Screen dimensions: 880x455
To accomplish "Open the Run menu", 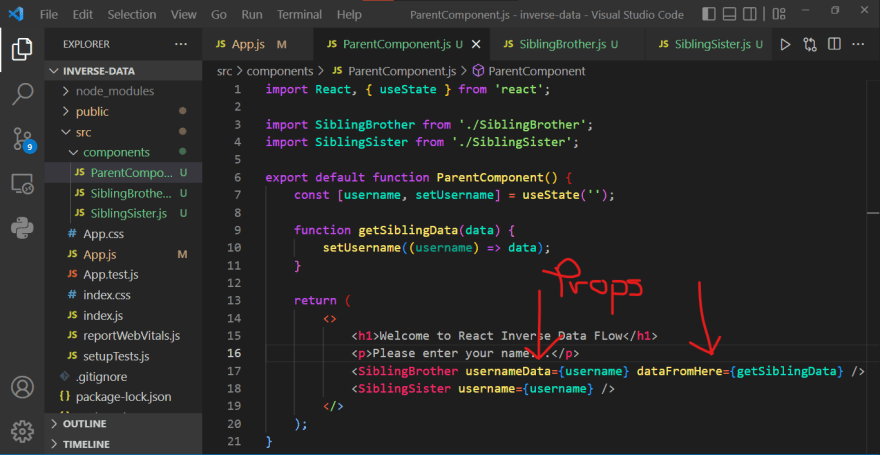I will click(252, 15).
